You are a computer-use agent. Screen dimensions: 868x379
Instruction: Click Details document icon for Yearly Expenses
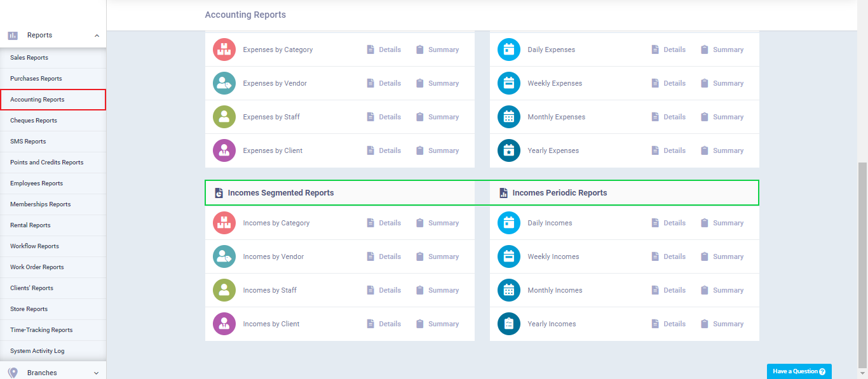(655, 150)
